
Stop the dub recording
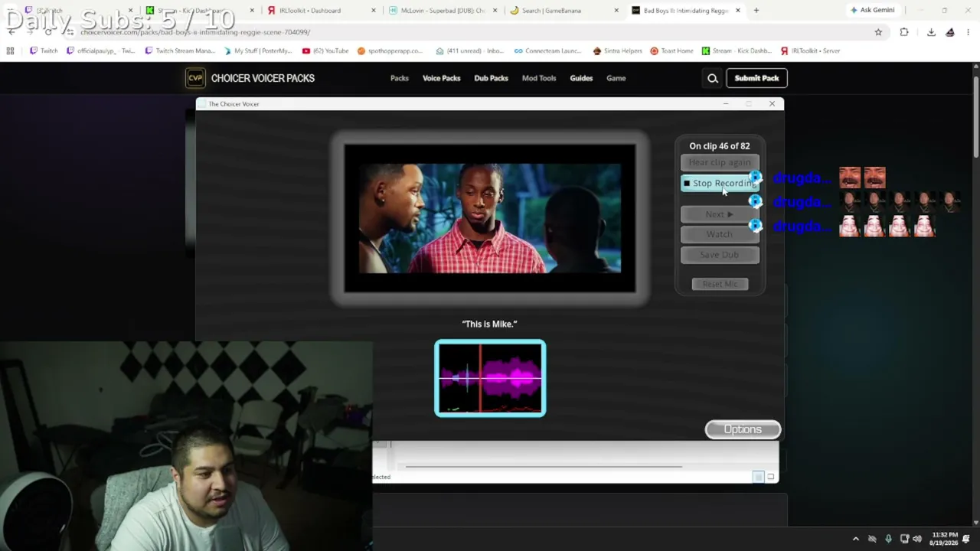[720, 184]
